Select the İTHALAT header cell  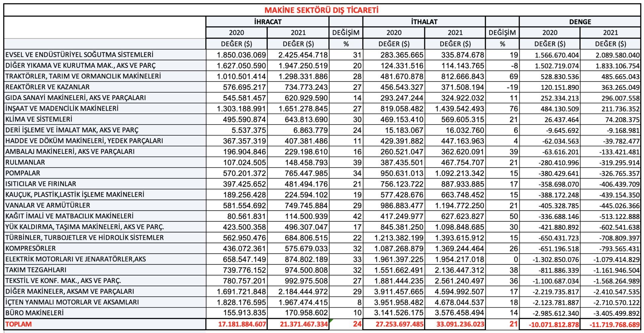click(x=424, y=22)
